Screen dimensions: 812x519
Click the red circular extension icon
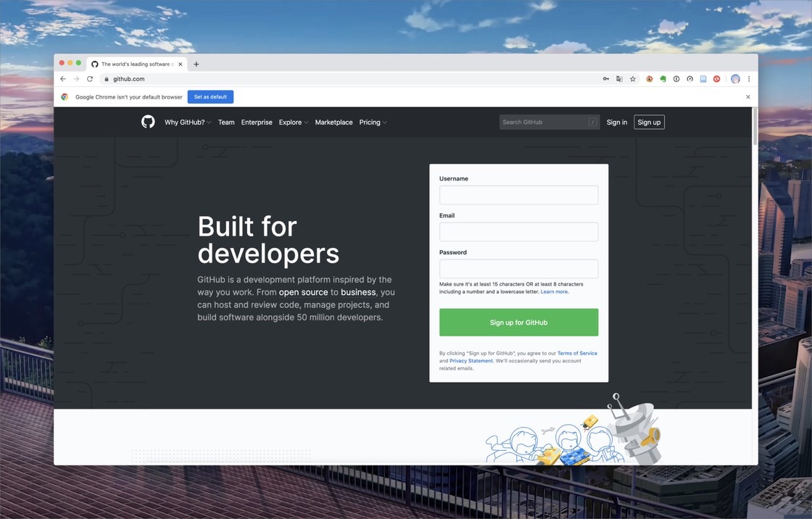point(717,79)
